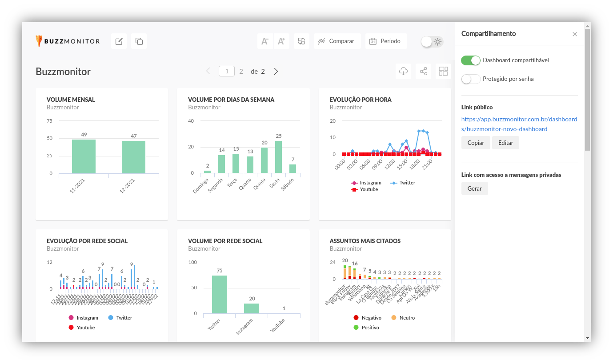Toggle the light/dark theme switch
This screenshot has height=364, width=613.
click(x=432, y=42)
